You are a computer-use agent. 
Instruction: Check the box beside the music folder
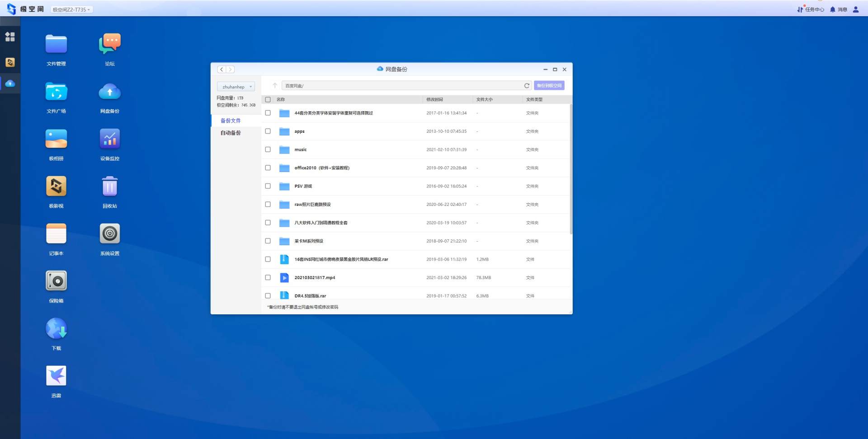pos(268,149)
